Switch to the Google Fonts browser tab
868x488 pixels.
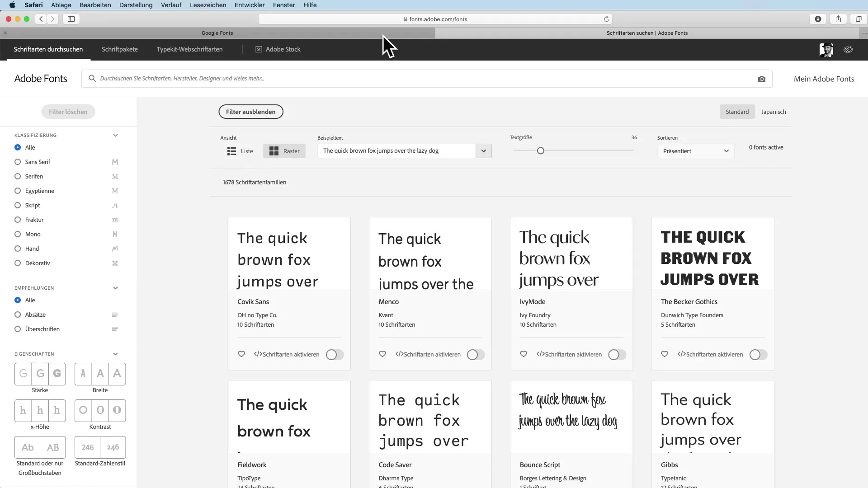(x=217, y=33)
